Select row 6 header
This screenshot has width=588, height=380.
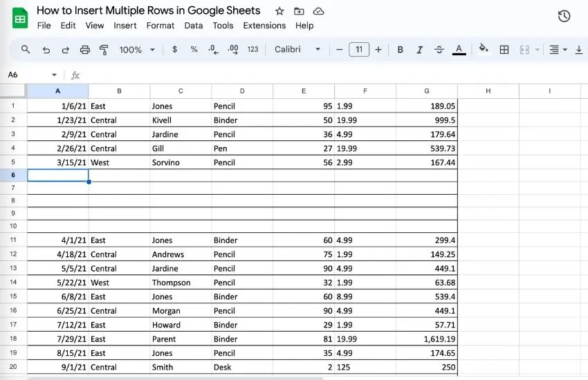[13, 175]
